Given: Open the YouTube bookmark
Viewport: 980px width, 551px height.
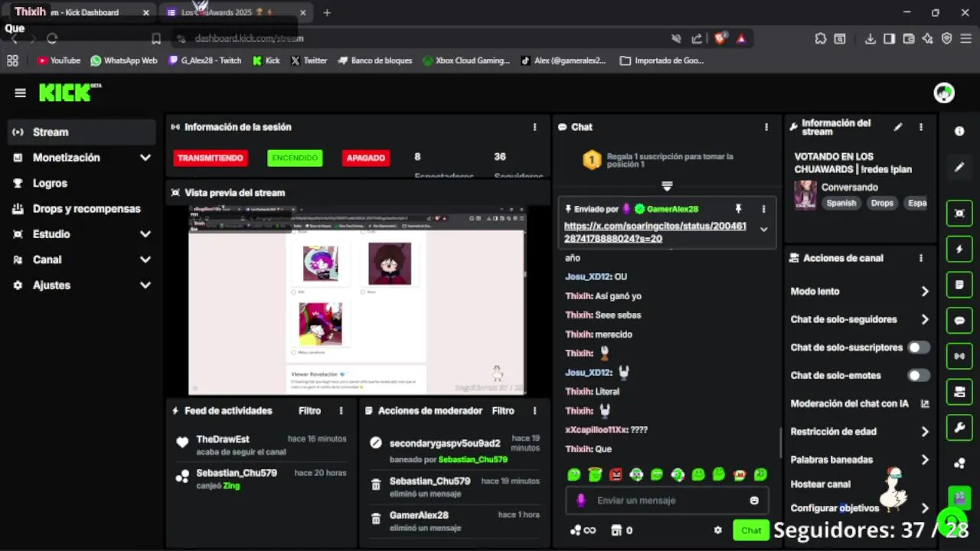Looking at the screenshot, I should pos(59,60).
